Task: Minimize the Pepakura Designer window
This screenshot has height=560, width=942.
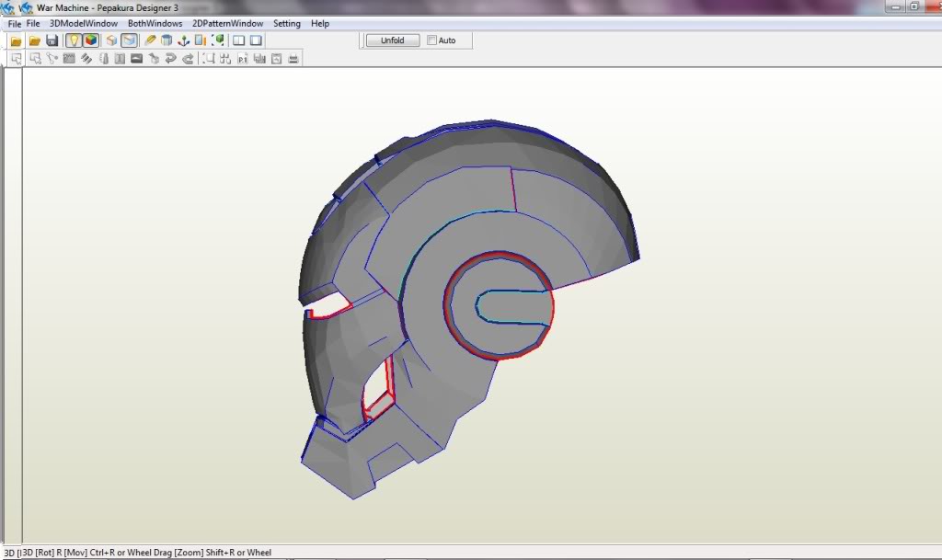Action: pos(895,6)
